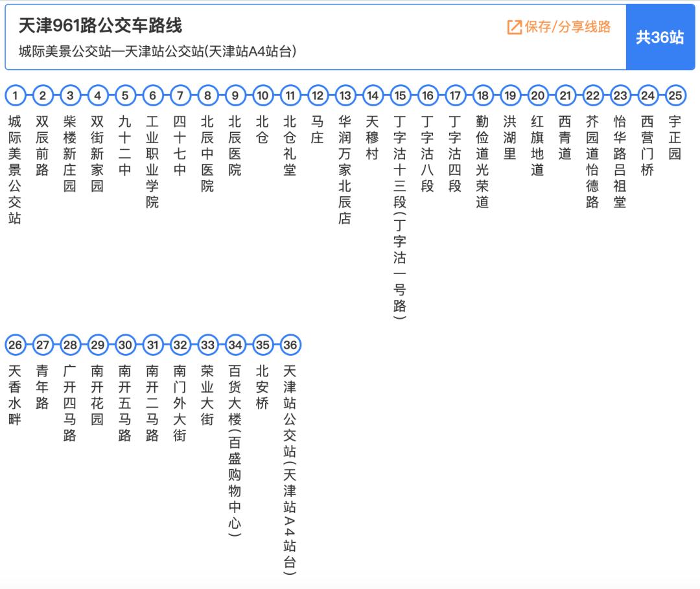700x589 pixels.
Task: Select stop number 28 circle
Action: tap(70, 345)
